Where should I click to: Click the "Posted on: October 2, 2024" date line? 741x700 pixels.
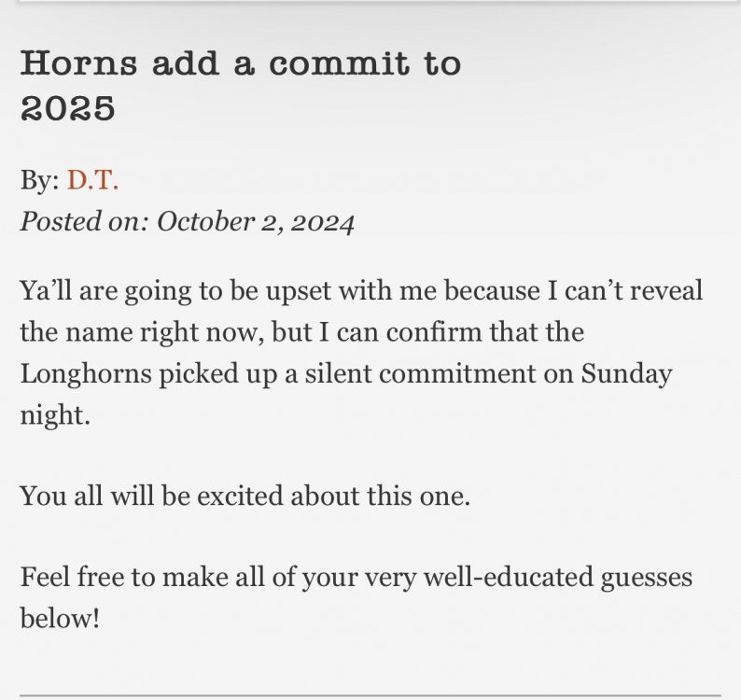[x=188, y=222]
